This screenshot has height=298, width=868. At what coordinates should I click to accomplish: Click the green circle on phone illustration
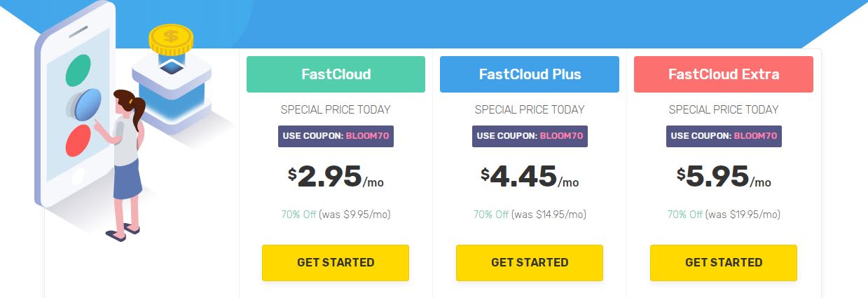click(x=78, y=69)
